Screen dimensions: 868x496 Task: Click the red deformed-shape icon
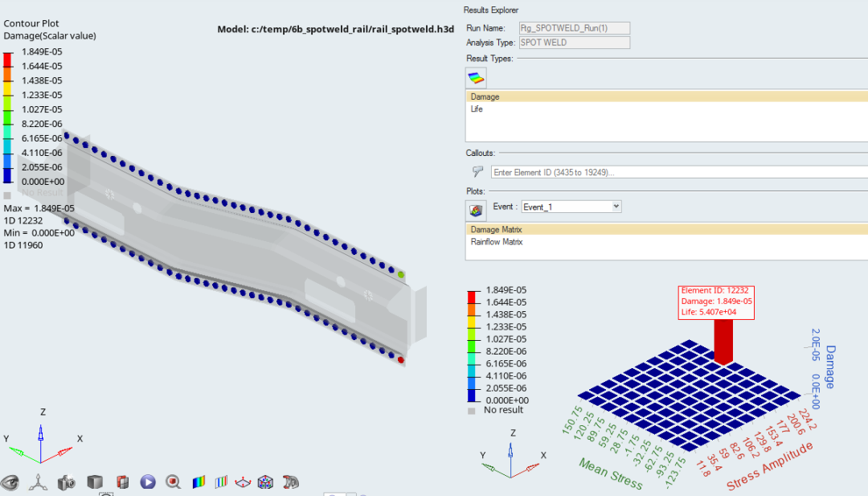tap(291, 482)
